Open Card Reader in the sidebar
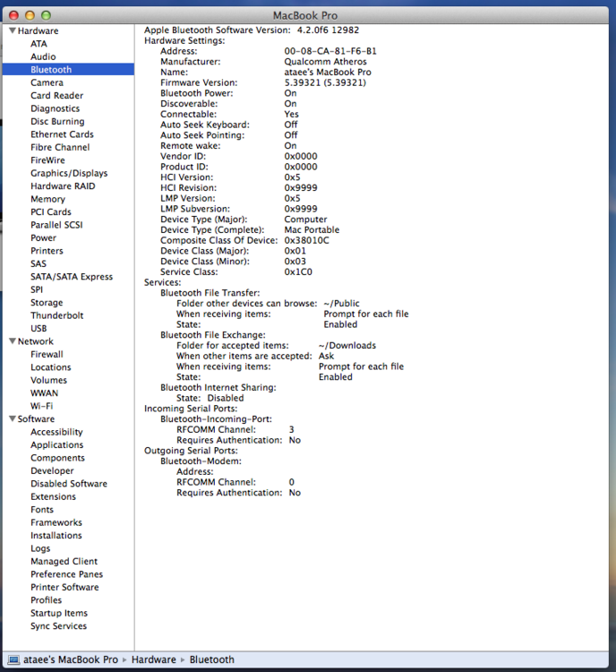616x672 pixels. pos(57,95)
